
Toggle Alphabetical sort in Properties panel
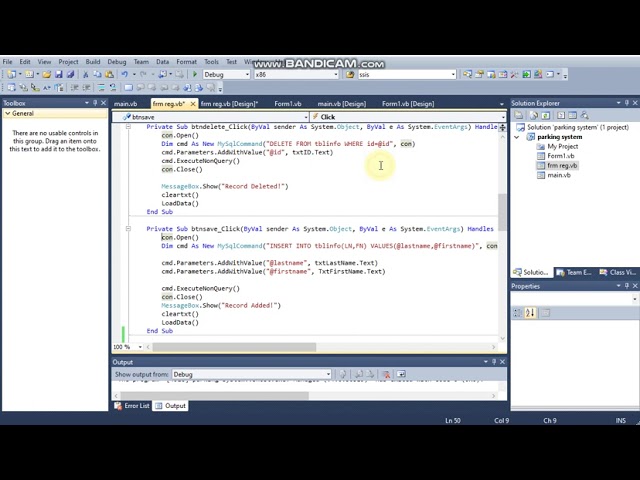click(530, 313)
